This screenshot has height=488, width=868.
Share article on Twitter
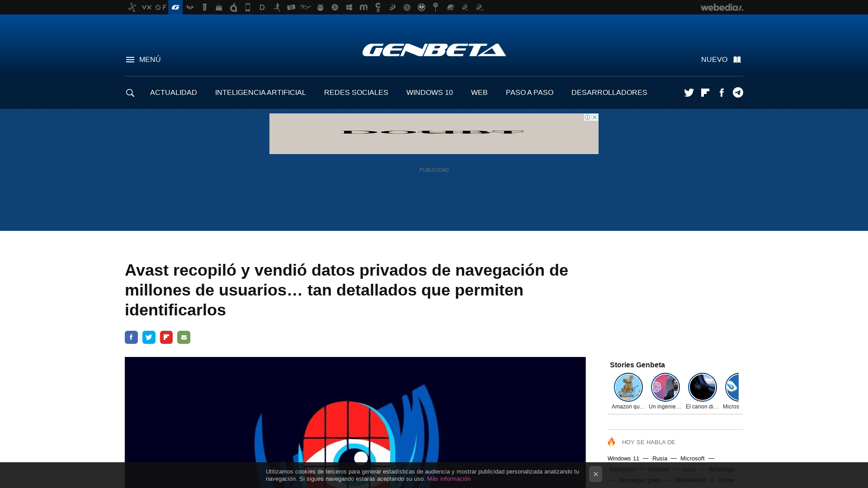coord(149,338)
